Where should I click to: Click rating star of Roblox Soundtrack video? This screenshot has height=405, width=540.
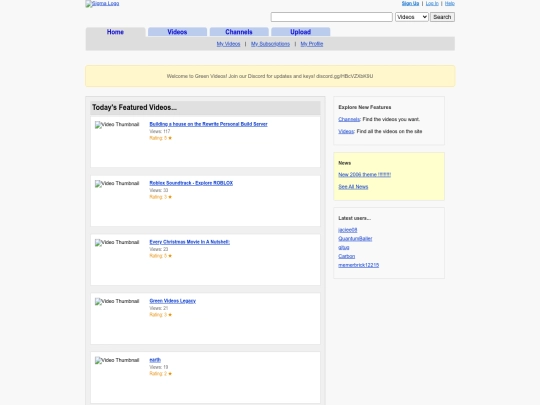click(170, 197)
